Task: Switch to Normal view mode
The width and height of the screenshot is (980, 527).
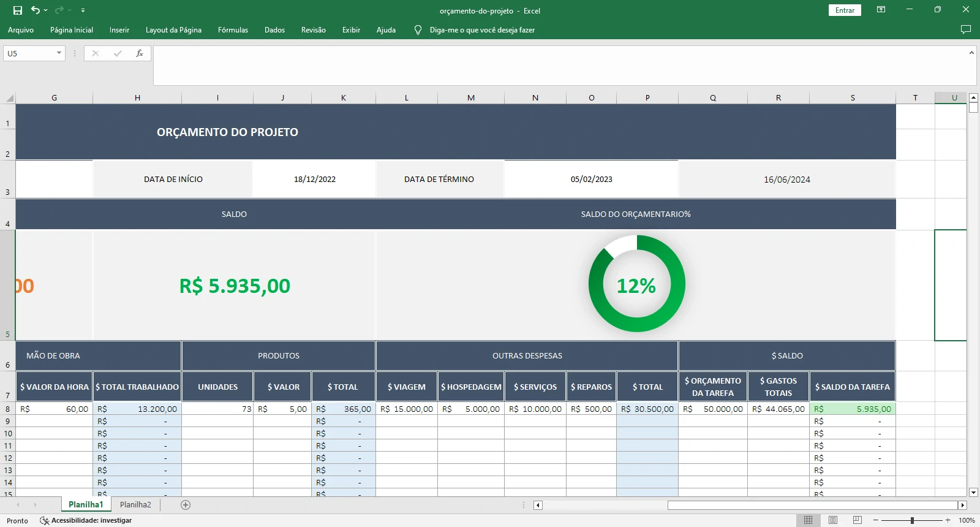Action: [808, 520]
